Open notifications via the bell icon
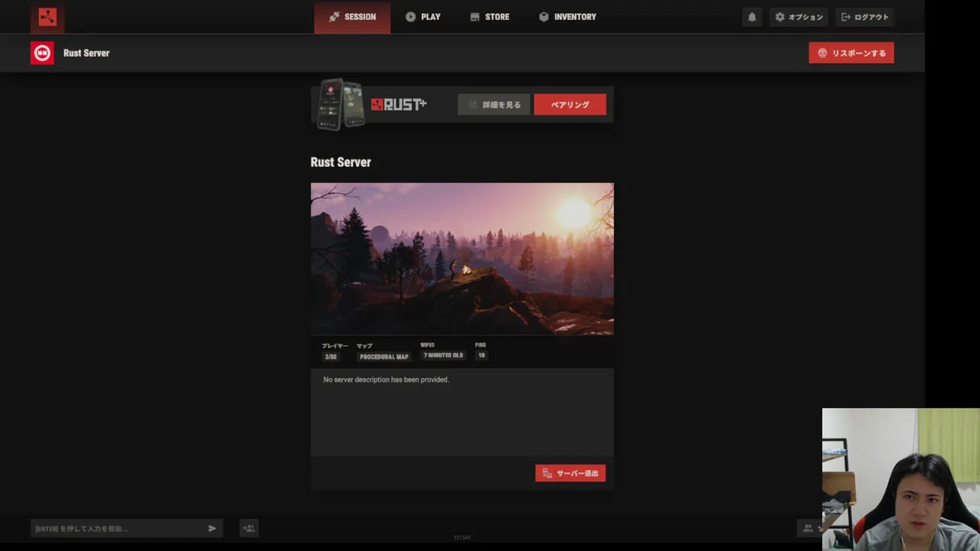The height and width of the screenshot is (551, 980). tap(752, 17)
